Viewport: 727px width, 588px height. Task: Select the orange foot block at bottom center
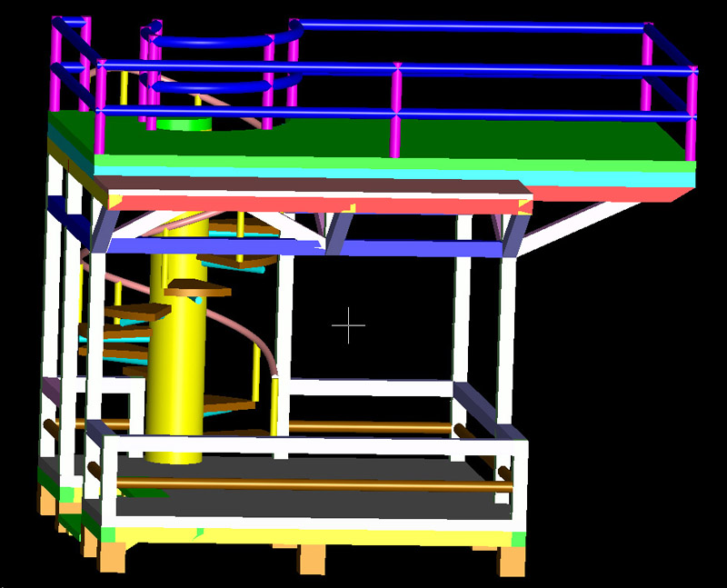click(x=310, y=561)
